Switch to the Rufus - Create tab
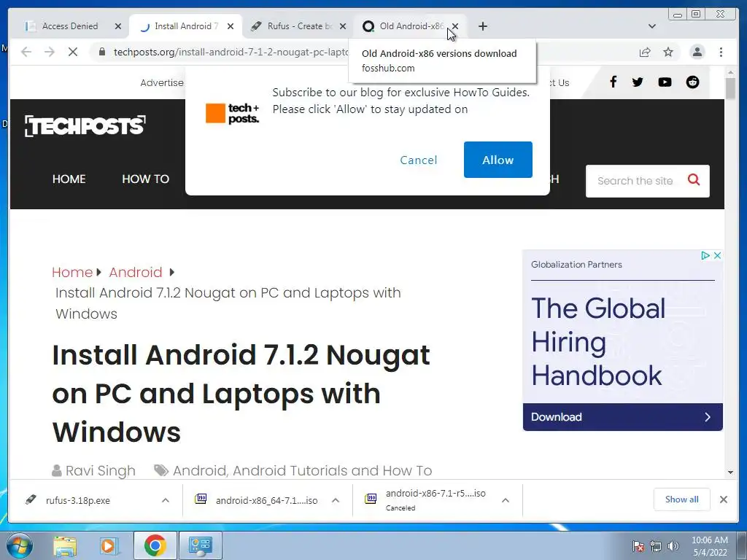This screenshot has width=747, height=560. coord(299,26)
